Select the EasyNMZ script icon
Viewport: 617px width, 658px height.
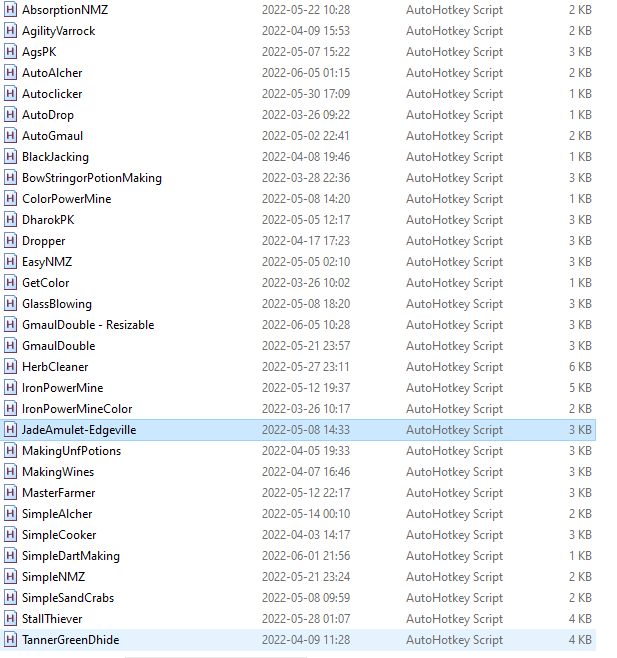click(10, 261)
